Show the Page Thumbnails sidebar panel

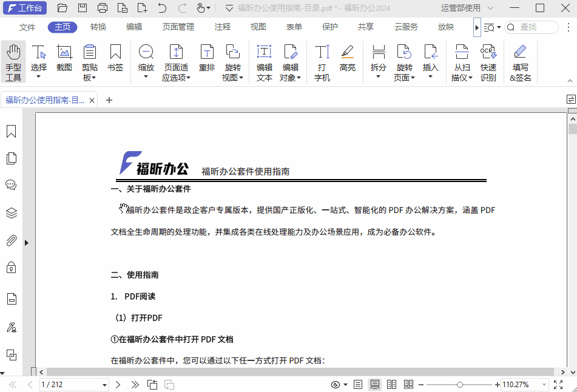point(11,157)
